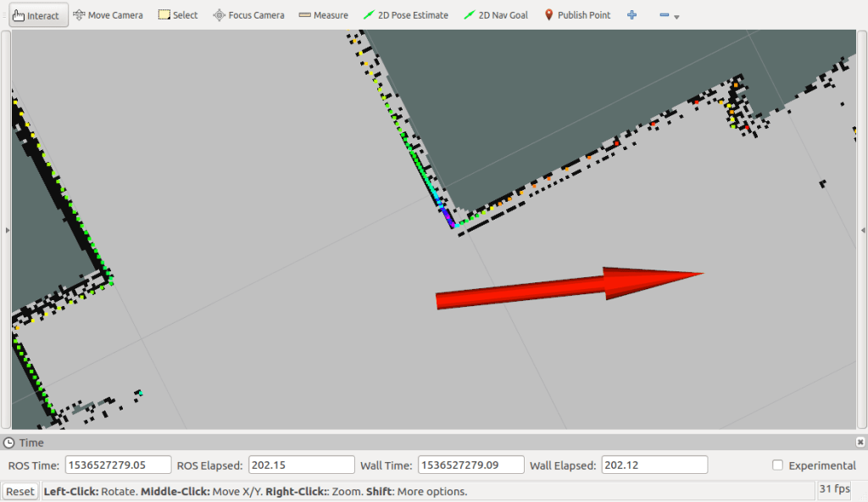Image resolution: width=868 pixels, height=502 pixels.
Task: Choose the Select tool
Action: 177,14
